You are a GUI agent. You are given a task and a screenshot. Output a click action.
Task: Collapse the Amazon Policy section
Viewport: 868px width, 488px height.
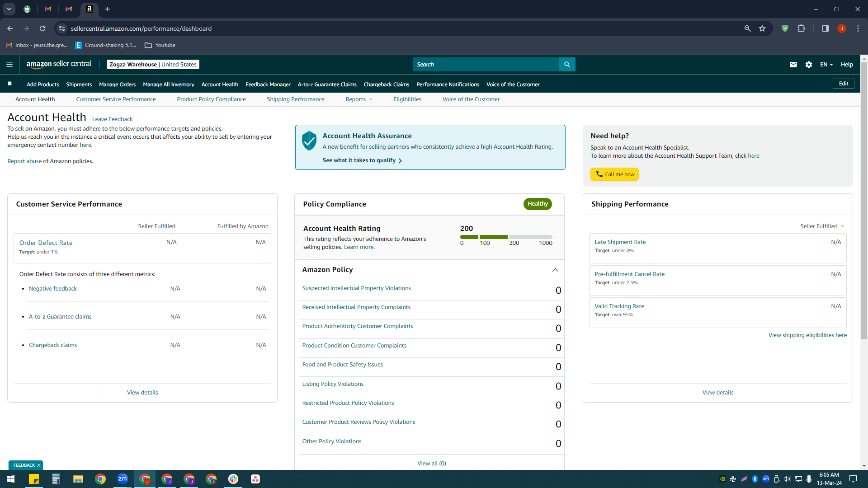click(555, 270)
